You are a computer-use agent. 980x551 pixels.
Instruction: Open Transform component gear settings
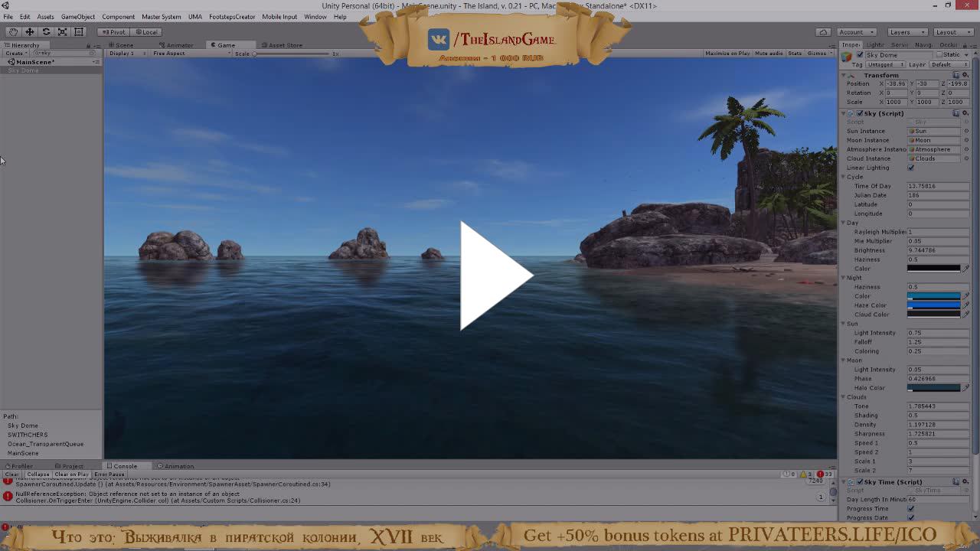click(x=965, y=75)
